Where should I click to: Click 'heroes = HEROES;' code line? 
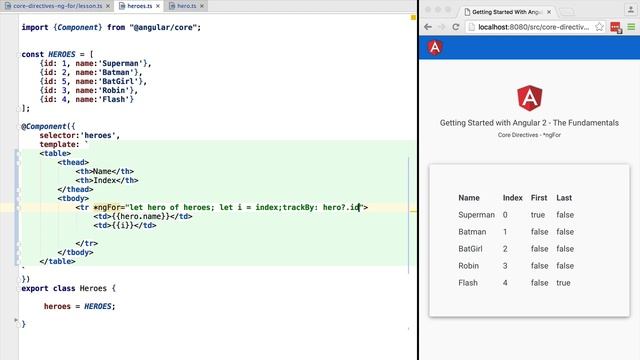80,306
